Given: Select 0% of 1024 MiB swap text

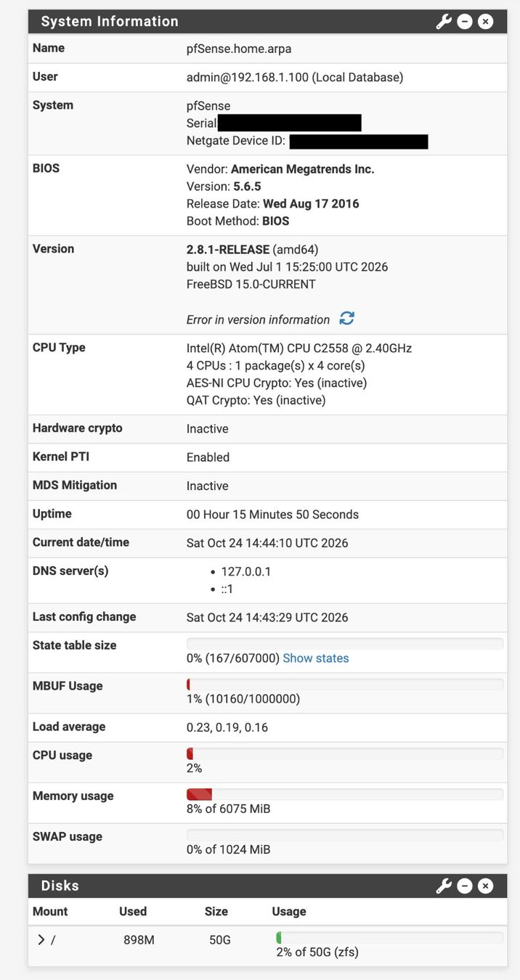Looking at the screenshot, I should [229, 849].
